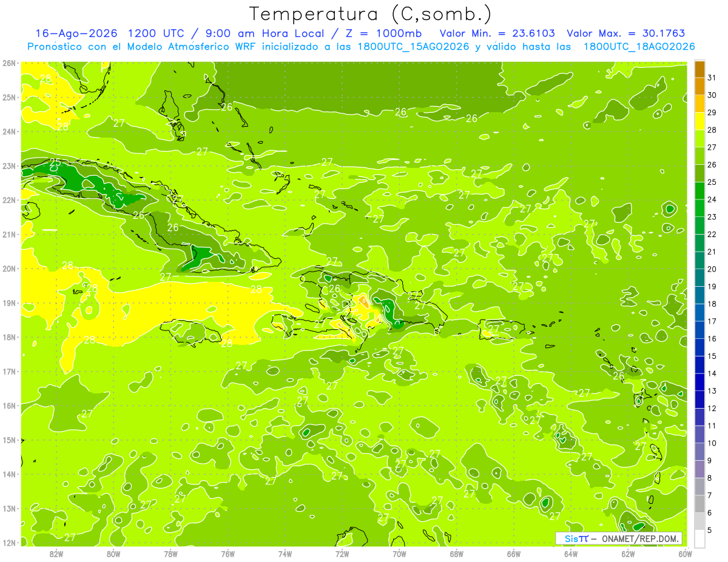Click the '17N' latitude axis label
728x562 pixels.
coord(9,372)
